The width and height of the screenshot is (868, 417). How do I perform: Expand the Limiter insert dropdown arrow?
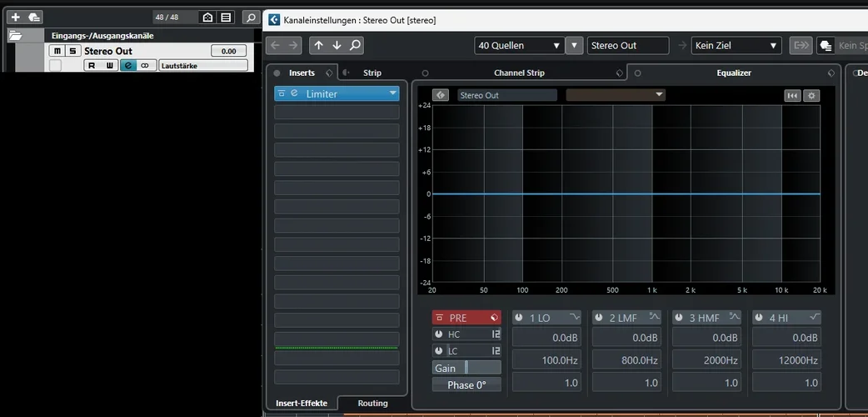click(392, 93)
